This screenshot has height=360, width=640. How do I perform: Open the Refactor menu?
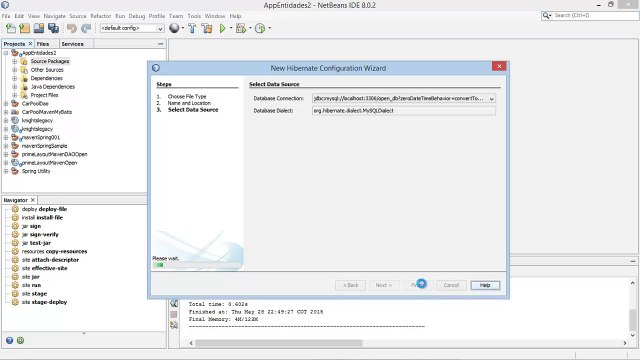101,16
